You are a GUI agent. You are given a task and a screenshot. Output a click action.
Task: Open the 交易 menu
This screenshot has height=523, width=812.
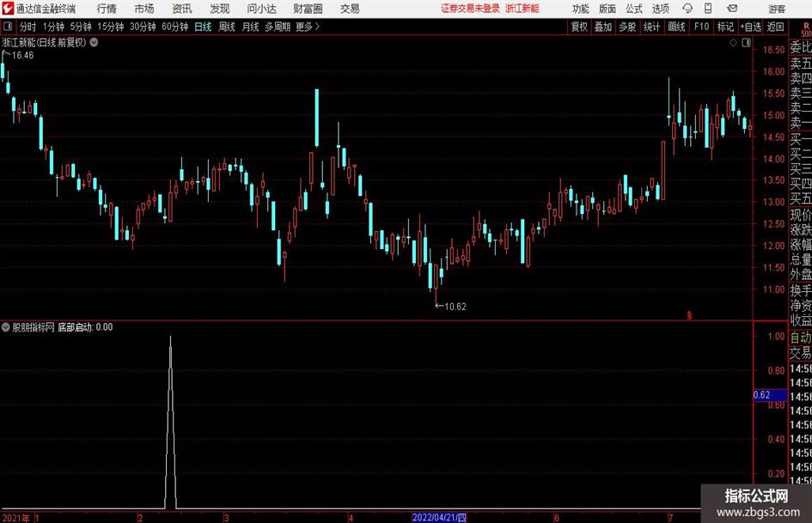tap(350, 9)
